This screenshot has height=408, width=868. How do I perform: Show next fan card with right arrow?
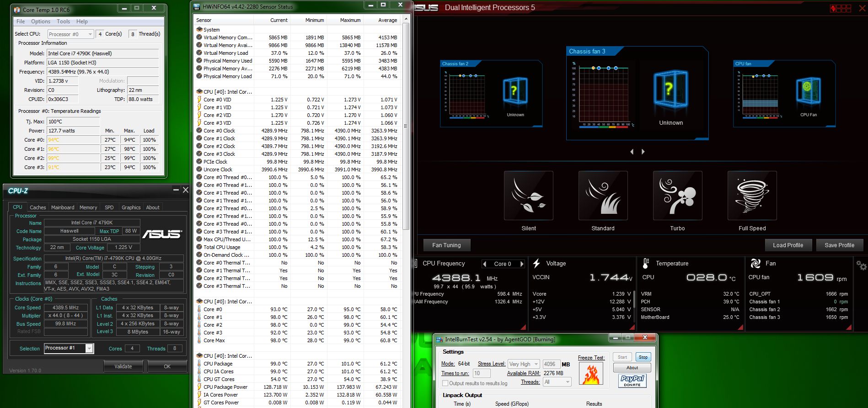[643, 152]
